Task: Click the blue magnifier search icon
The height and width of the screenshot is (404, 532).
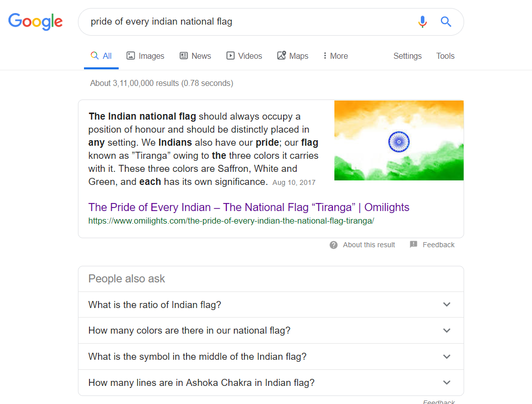Action: 446,22
